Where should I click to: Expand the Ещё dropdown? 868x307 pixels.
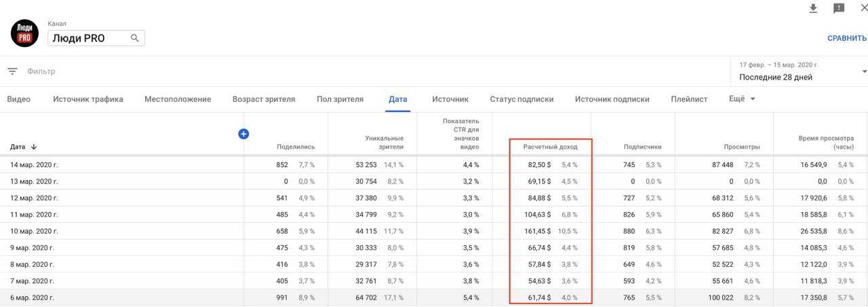pos(743,99)
